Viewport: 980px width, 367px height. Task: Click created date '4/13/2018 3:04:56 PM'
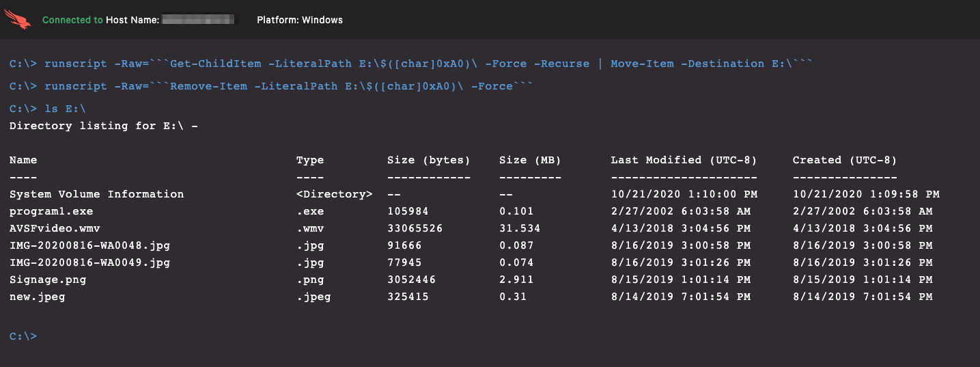(863, 228)
